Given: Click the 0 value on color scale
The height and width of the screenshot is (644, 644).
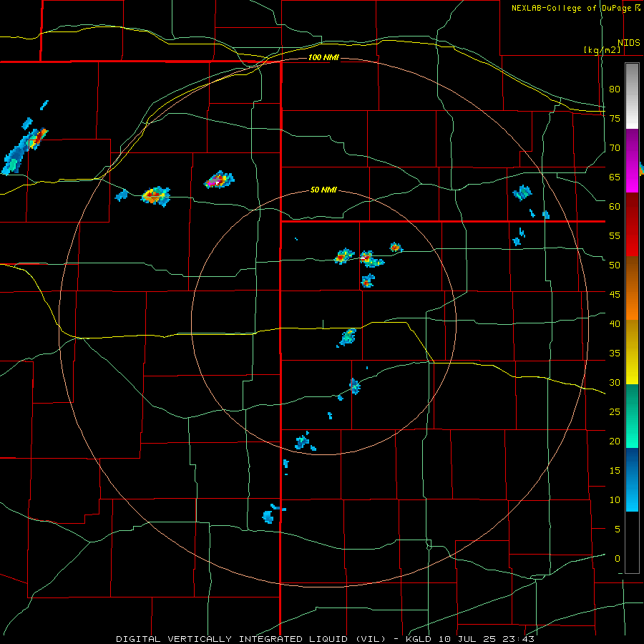Looking at the screenshot, I should [x=618, y=559].
